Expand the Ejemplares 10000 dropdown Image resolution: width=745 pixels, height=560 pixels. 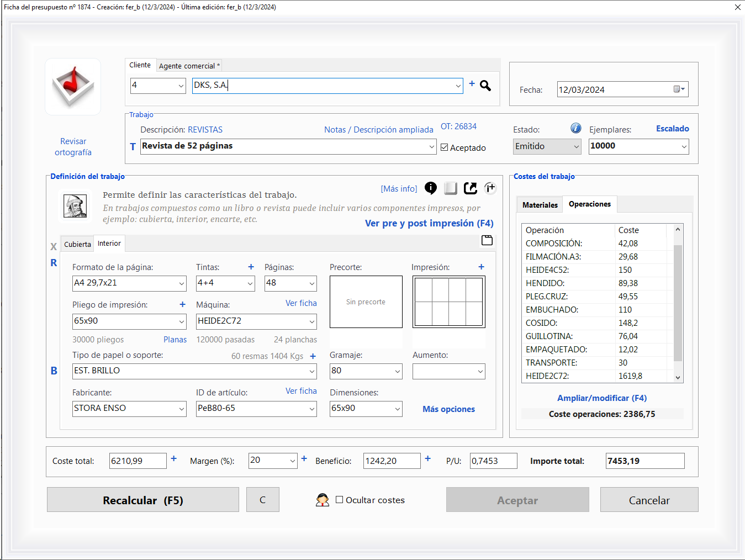(684, 147)
